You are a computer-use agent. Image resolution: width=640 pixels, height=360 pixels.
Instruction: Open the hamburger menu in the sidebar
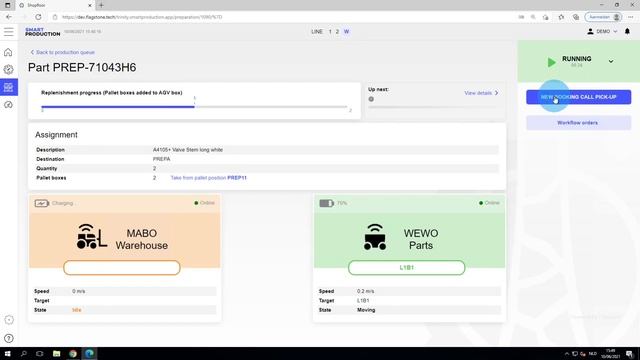pyautogui.click(x=9, y=32)
